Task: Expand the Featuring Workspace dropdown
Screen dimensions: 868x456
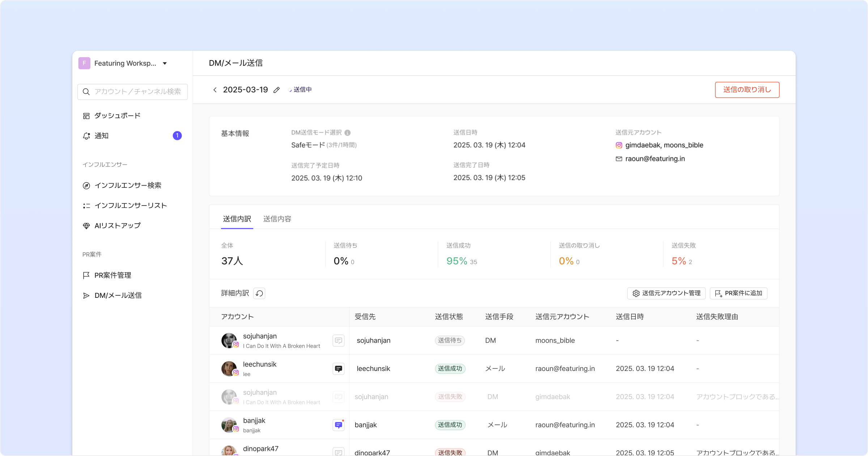Action: 165,63
